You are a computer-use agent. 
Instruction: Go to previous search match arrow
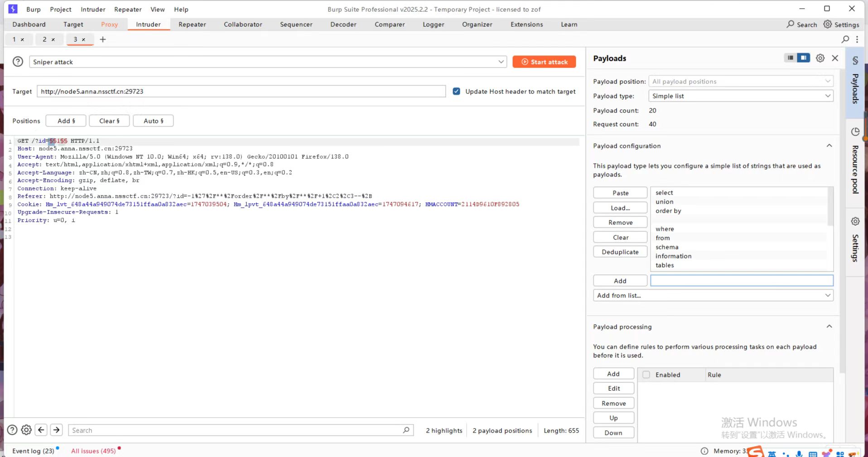pos(41,430)
